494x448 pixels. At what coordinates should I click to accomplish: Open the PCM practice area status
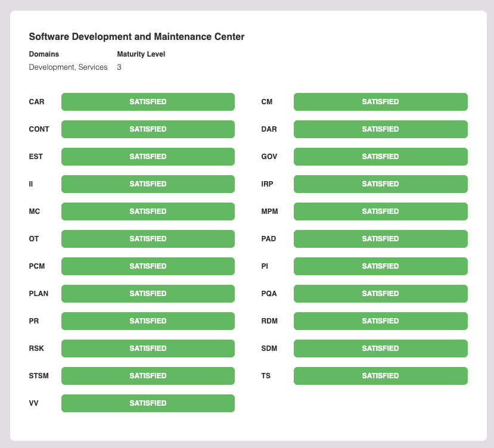(147, 266)
